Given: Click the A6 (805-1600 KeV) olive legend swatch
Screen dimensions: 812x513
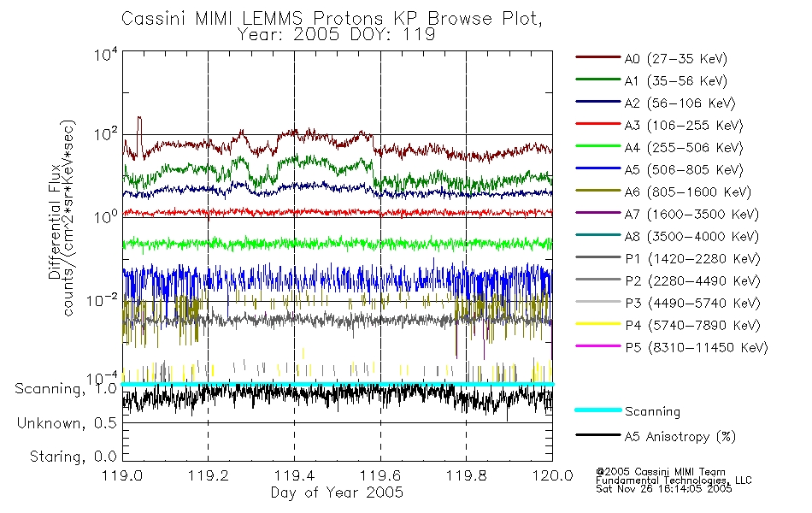Looking at the screenshot, I should point(597,190).
